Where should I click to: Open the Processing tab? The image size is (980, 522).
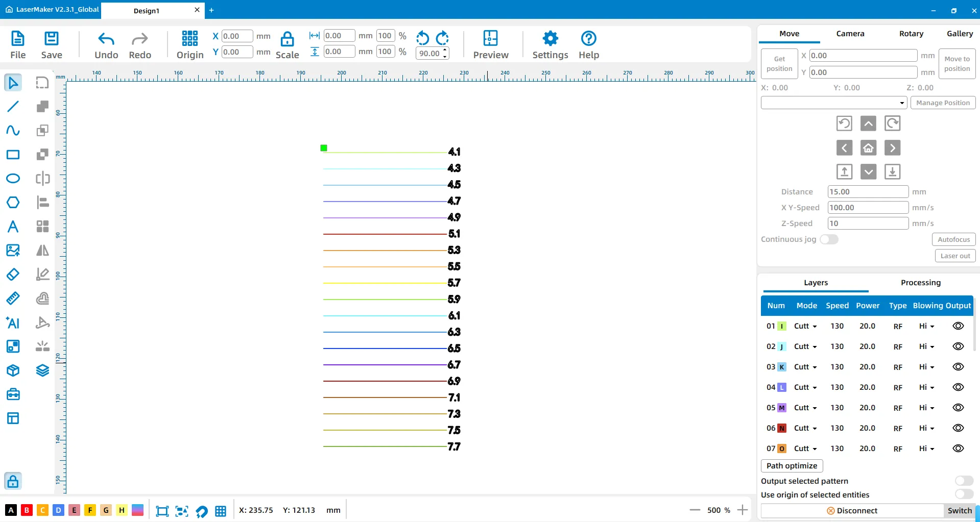pyautogui.click(x=920, y=283)
